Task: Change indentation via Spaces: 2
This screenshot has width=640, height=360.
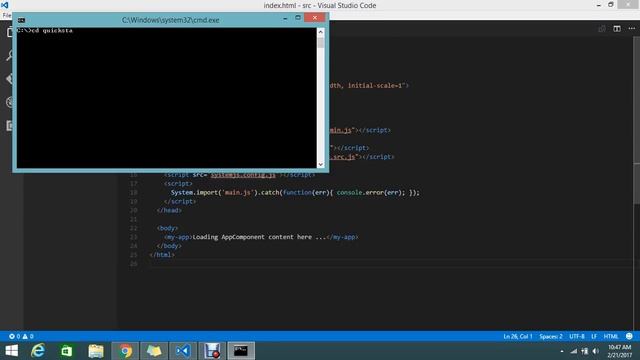Action: (x=551, y=336)
